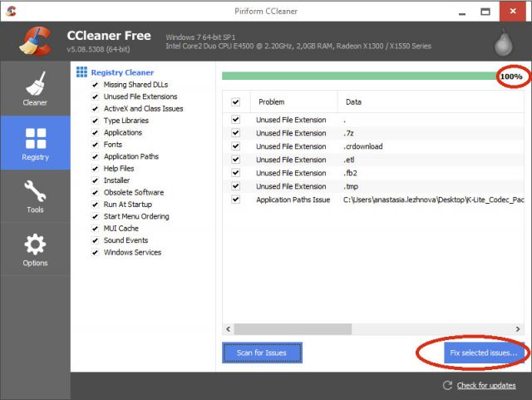Click the Registry Cleaner heading
Viewport: 532px width, 400px height.
point(122,72)
